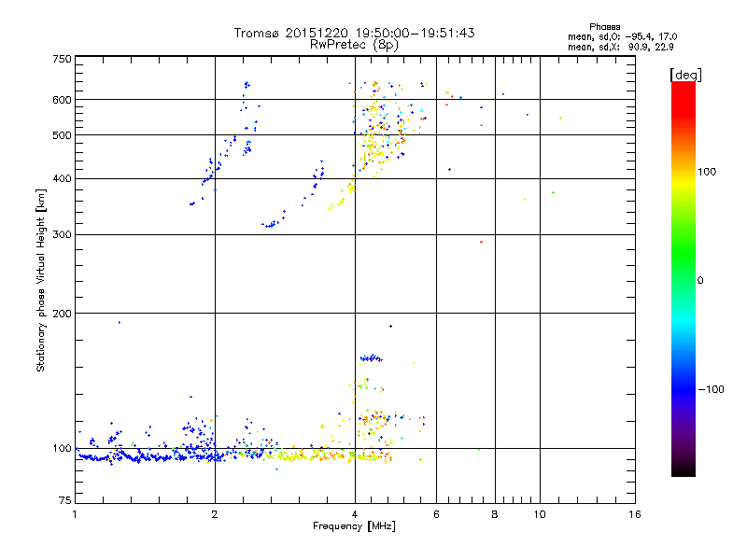Click the x-axis tick label '10'
747x560 pixels.
point(540,514)
